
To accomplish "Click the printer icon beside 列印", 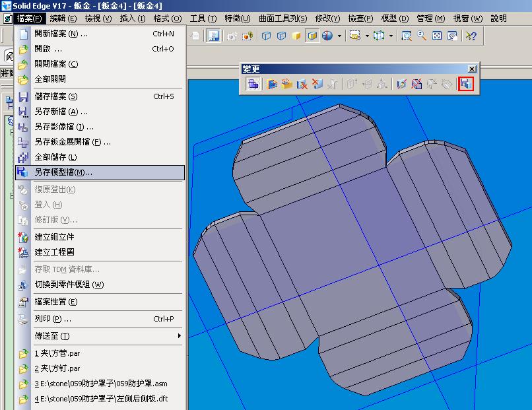I will point(23,320).
